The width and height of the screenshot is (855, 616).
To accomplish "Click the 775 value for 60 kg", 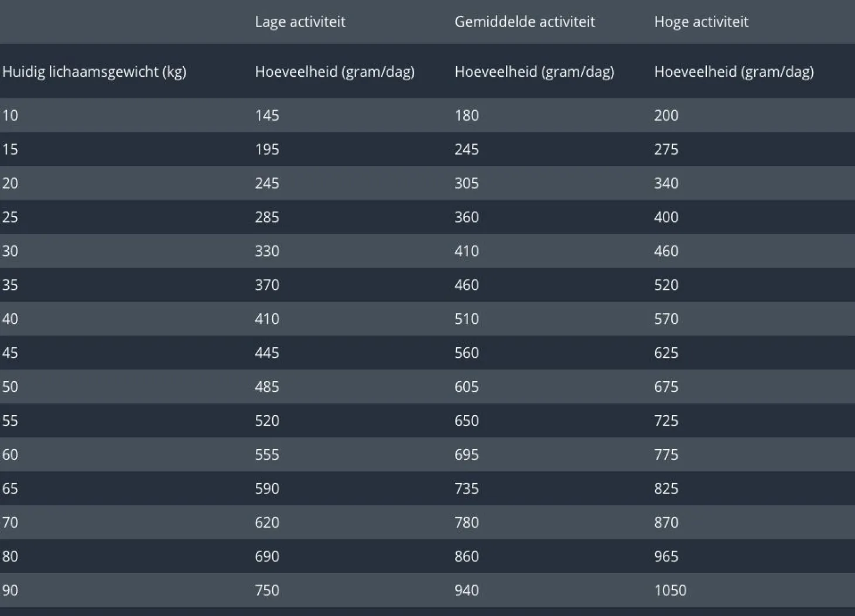I will pyautogui.click(x=666, y=455).
